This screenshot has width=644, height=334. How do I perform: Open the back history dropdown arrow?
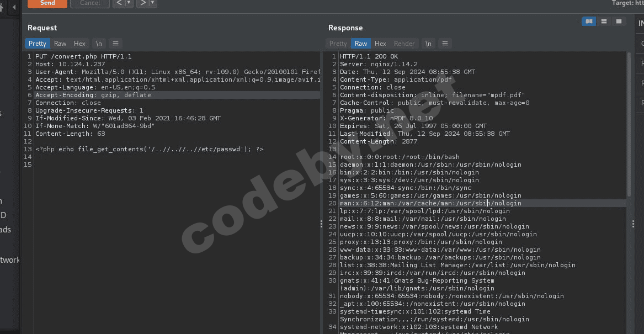[129, 3]
